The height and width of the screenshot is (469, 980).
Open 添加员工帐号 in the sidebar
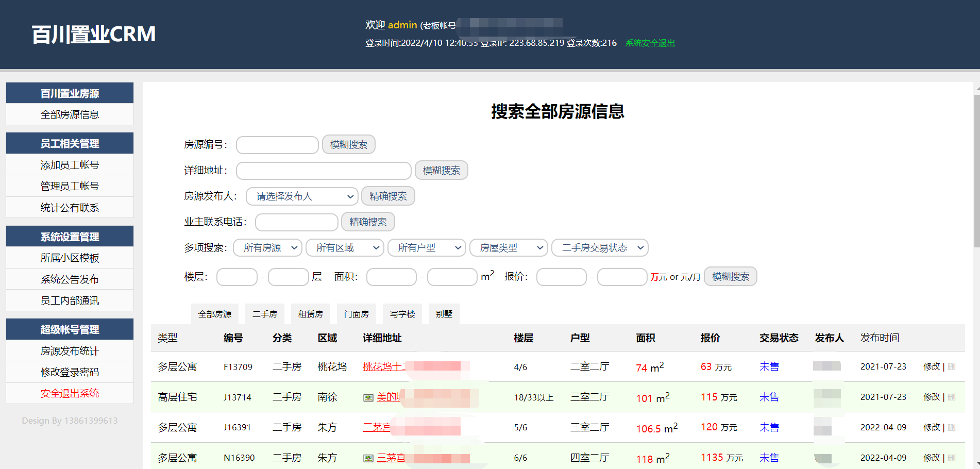point(70,165)
